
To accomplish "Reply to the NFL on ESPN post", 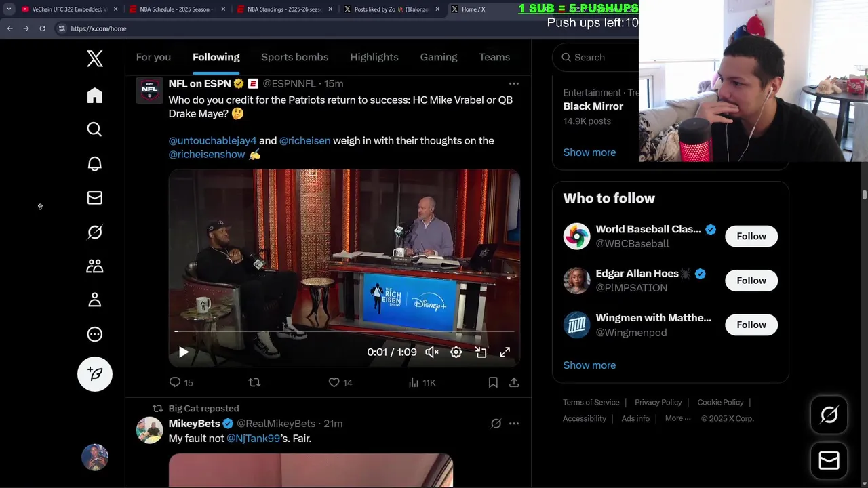I will click(x=181, y=382).
